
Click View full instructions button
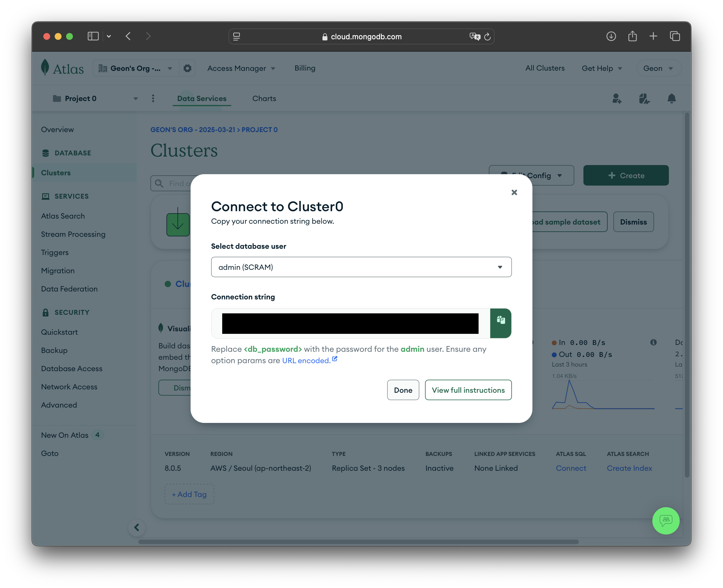pos(468,390)
